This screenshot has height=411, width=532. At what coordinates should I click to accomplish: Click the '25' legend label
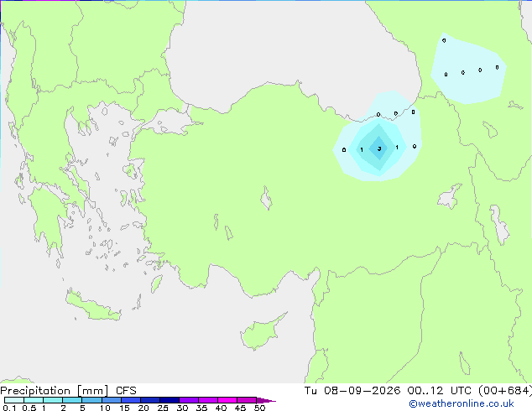click(x=163, y=408)
